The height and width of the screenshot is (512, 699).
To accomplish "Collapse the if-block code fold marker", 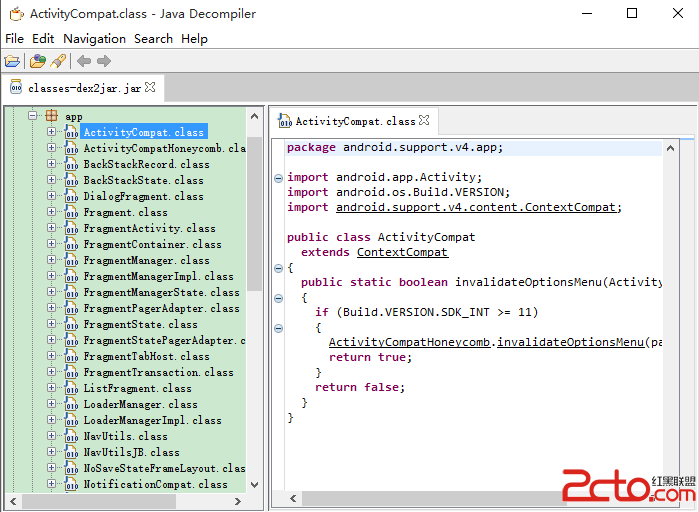I will click(278, 328).
